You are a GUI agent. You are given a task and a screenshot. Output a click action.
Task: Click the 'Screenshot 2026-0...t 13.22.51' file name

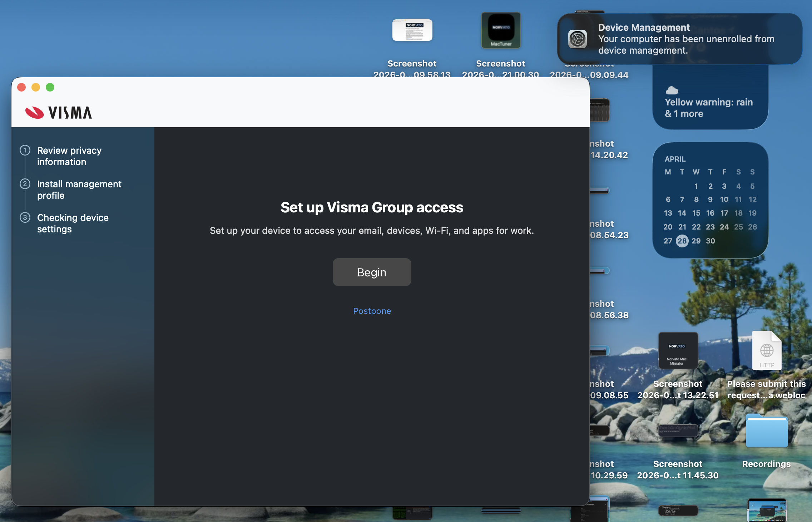pos(678,390)
